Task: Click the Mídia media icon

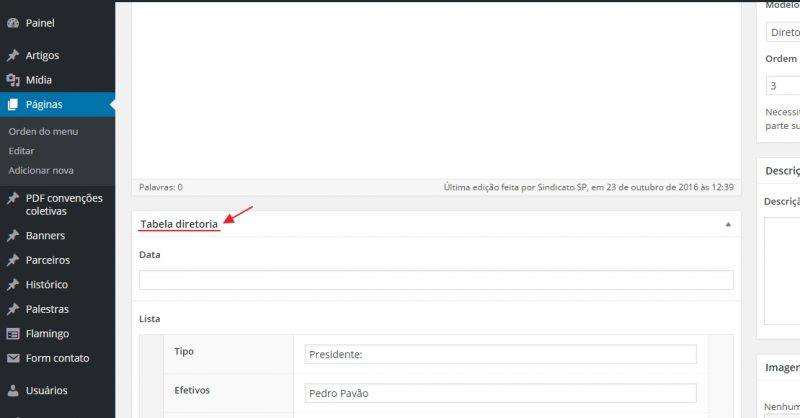Action: click(13, 80)
